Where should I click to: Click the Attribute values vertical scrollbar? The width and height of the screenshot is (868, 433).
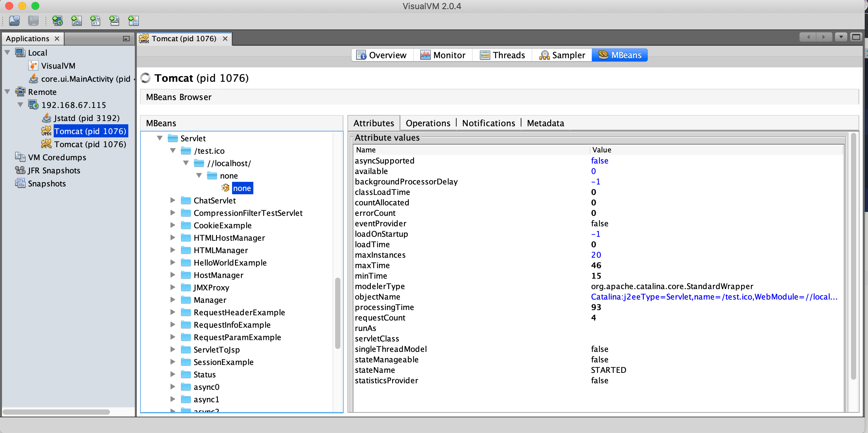click(853, 256)
